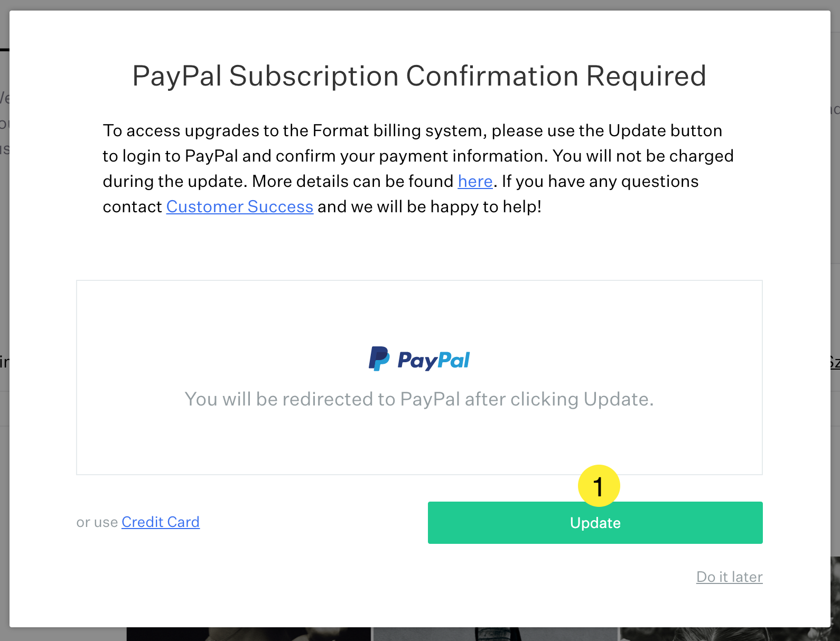
Task: Select "Do it later" to dismiss
Action: 729,577
